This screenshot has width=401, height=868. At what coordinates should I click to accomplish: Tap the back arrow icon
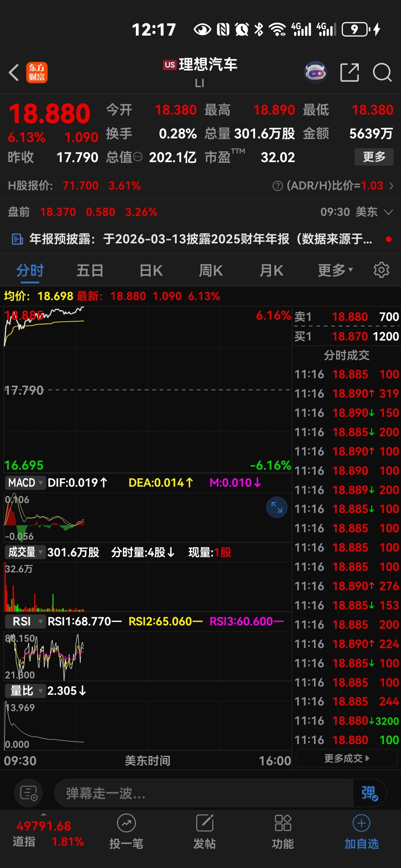point(14,72)
